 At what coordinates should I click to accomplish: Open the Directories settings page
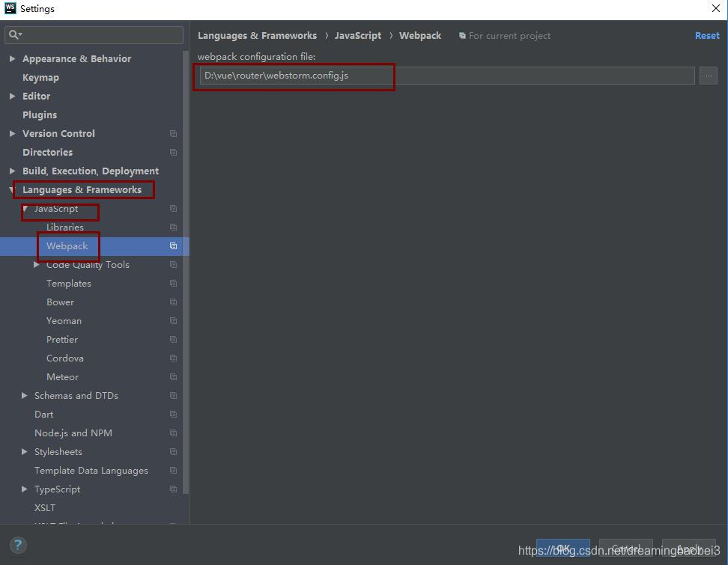(47, 152)
